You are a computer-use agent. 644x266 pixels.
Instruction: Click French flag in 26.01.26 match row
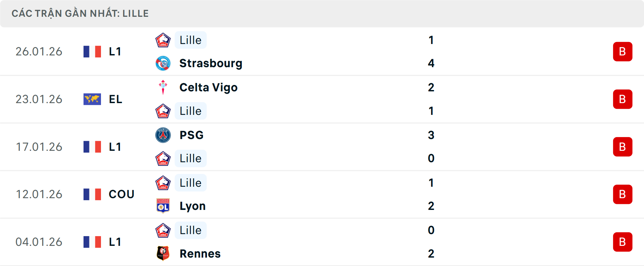coord(92,51)
